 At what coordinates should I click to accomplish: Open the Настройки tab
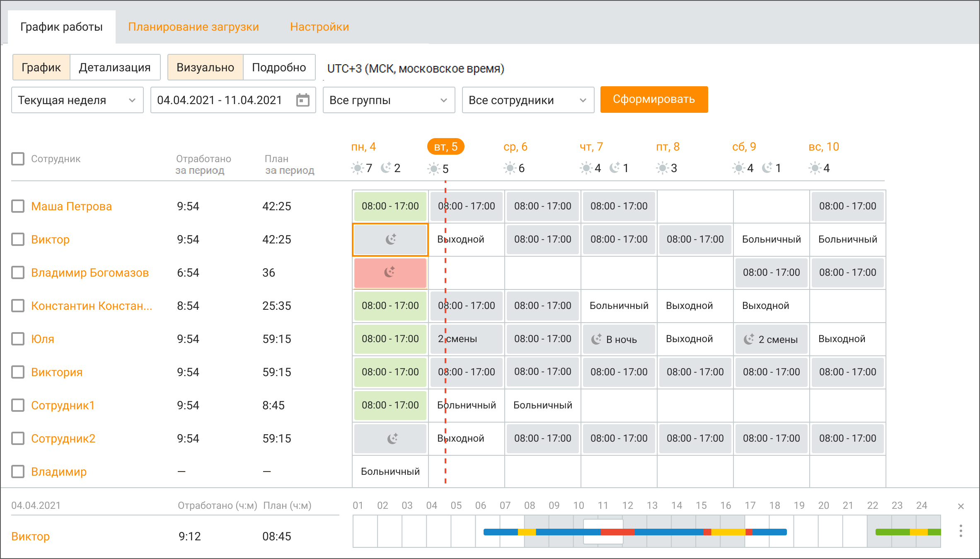[x=319, y=27]
